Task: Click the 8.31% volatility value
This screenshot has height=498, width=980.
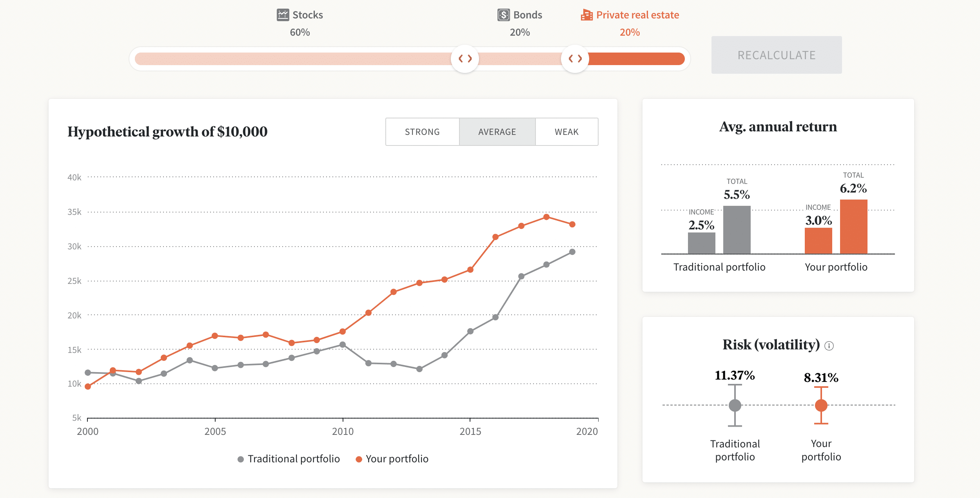Action: (821, 378)
